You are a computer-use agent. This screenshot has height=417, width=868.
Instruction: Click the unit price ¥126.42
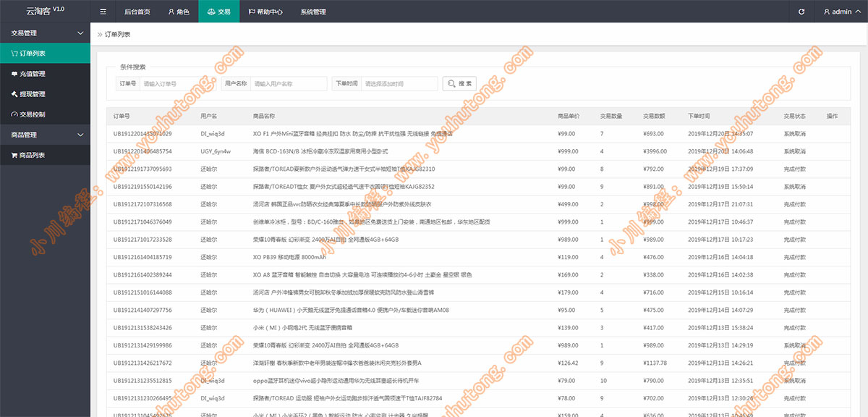coord(569,363)
